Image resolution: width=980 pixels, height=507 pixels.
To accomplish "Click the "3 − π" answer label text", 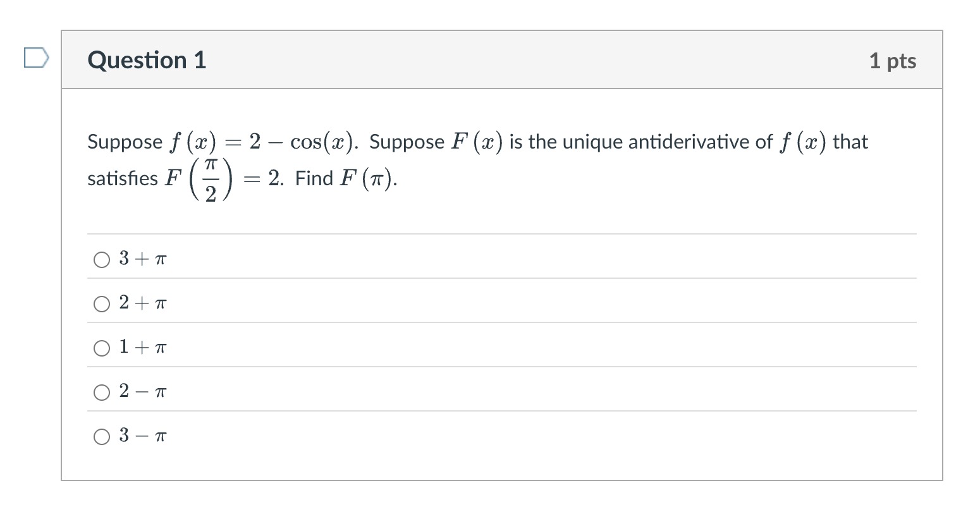I will 143,436.
